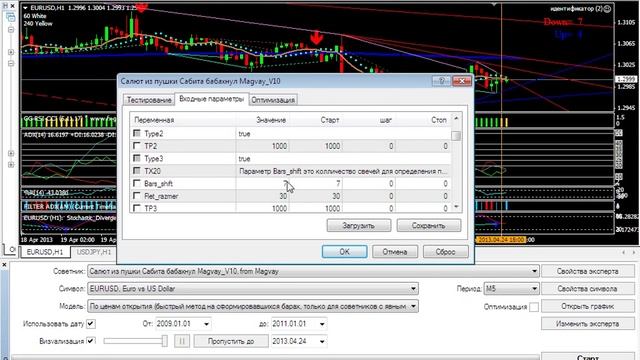The image size is (640, 360).
Task: Open the 2013.04.24 skip-to date picker
Action: point(322,341)
